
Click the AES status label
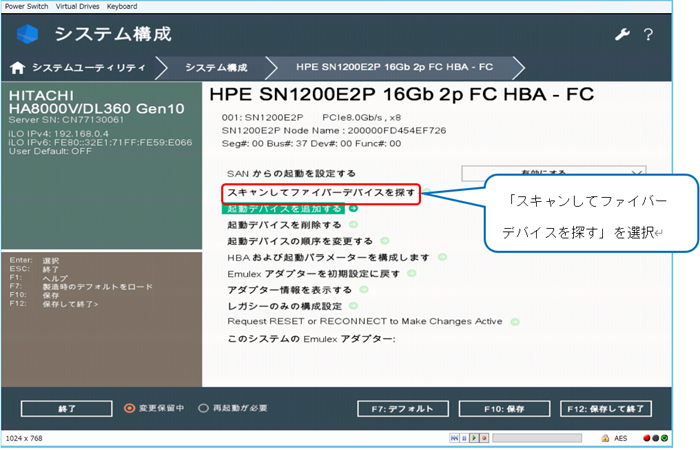621,438
